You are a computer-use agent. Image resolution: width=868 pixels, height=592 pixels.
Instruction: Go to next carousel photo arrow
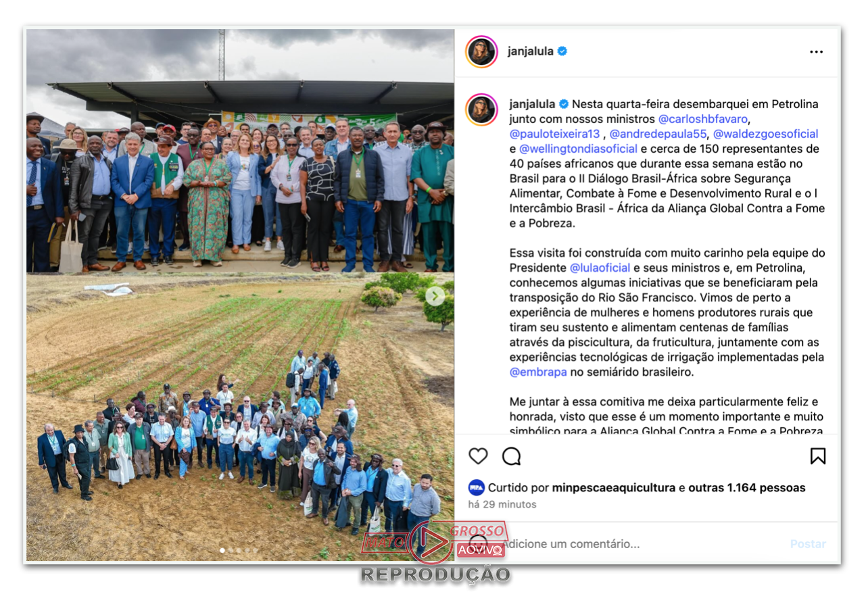435,296
